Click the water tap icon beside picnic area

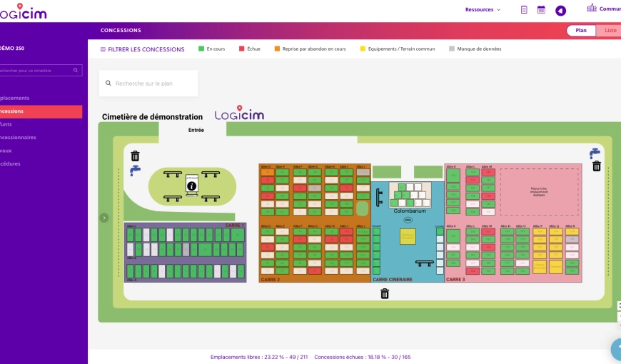(x=135, y=171)
